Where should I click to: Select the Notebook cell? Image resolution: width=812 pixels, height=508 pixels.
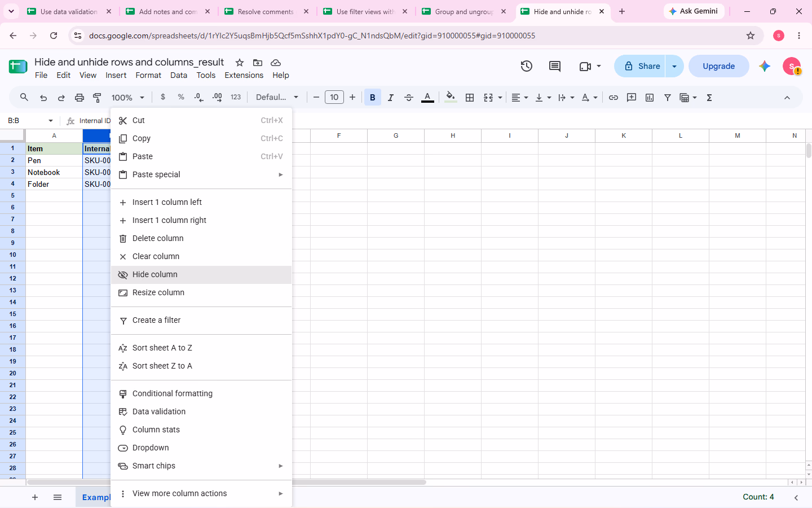(x=54, y=172)
